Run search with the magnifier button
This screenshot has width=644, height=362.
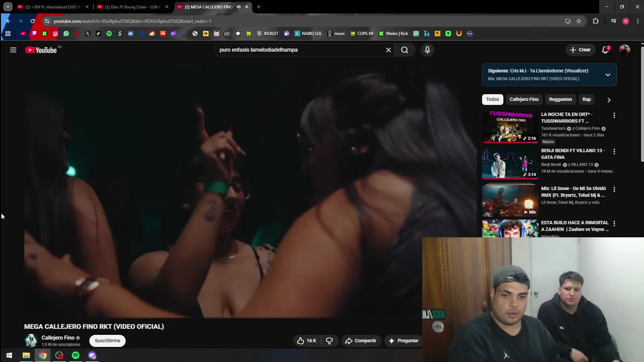pos(405,50)
